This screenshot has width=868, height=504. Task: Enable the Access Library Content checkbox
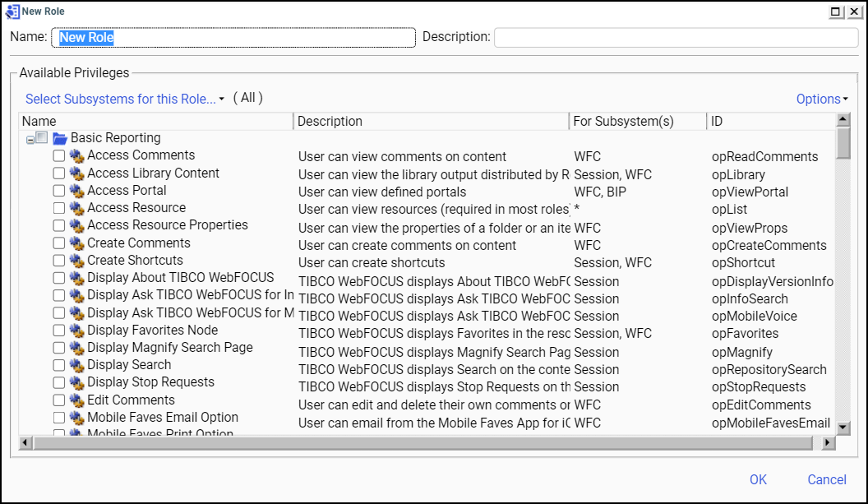coord(59,173)
